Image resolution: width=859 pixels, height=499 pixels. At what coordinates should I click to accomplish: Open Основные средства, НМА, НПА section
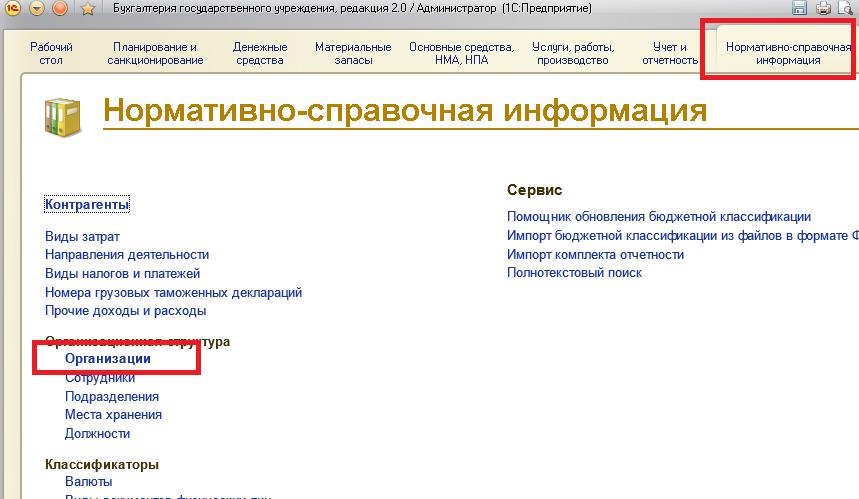[462, 54]
